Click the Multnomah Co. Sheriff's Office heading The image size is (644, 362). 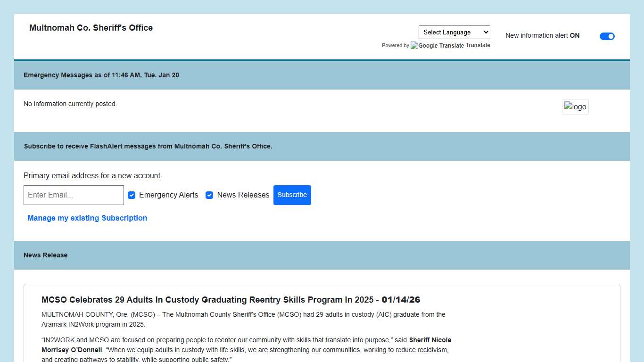pyautogui.click(x=91, y=28)
